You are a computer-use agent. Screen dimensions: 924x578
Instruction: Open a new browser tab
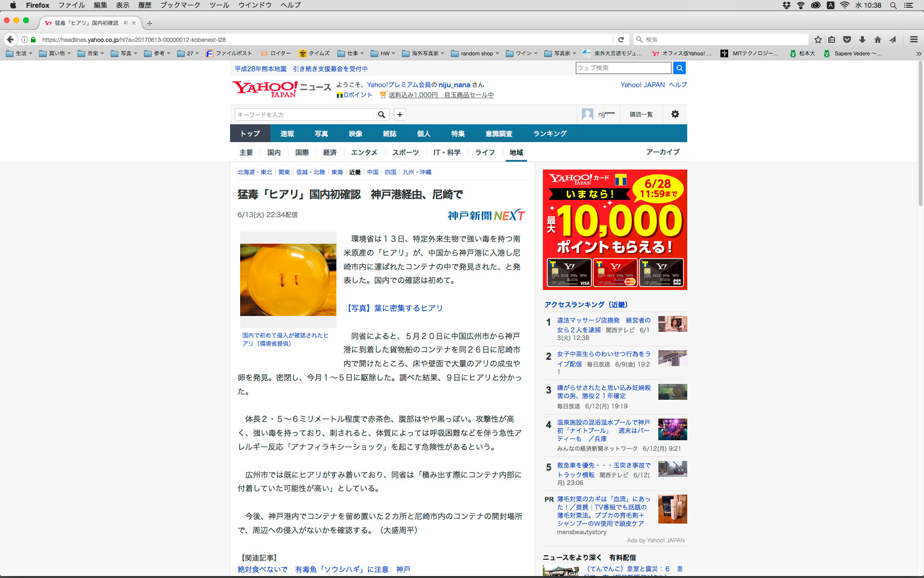click(150, 23)
